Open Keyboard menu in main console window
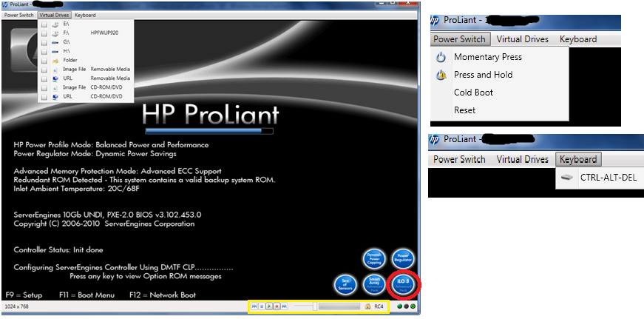 [x=85, y=15]
